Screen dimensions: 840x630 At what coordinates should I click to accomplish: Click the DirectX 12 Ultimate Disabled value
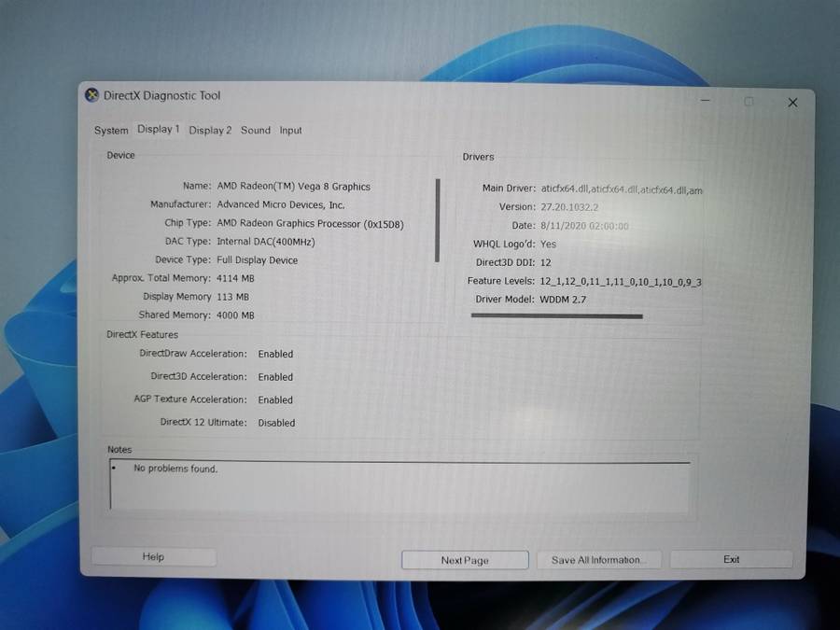pos(276,423)
